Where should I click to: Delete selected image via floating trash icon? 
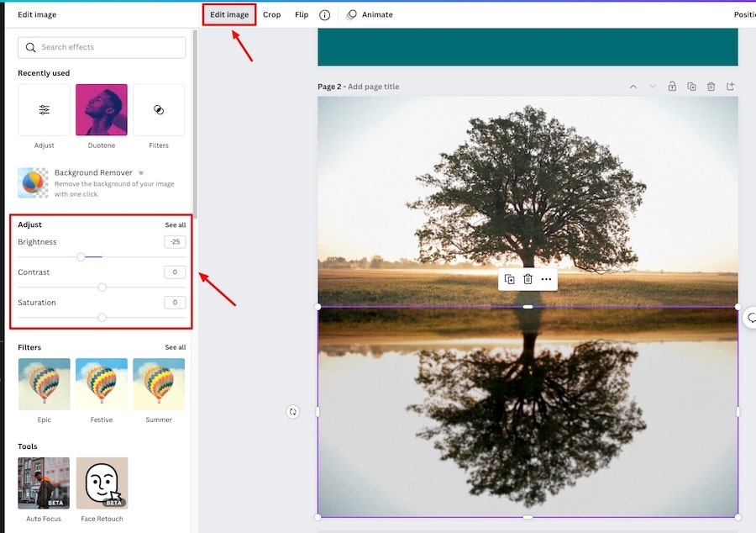(528, 279)
